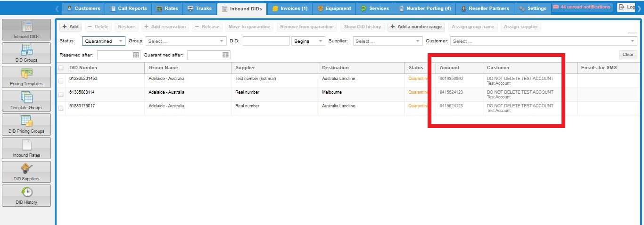Click the Clear filters button
The width and height of the screenshot is (644, 225).
tap(628, 55)
